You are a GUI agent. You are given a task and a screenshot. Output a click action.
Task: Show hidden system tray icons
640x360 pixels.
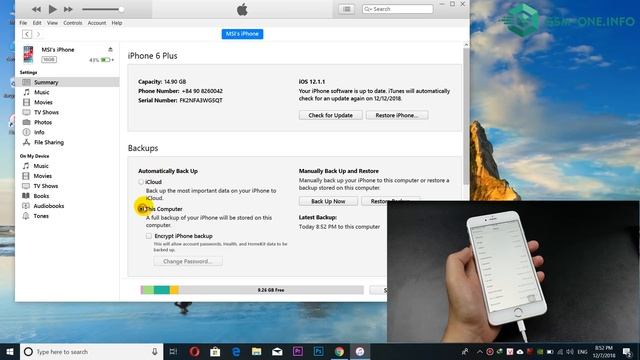(480, 351)
